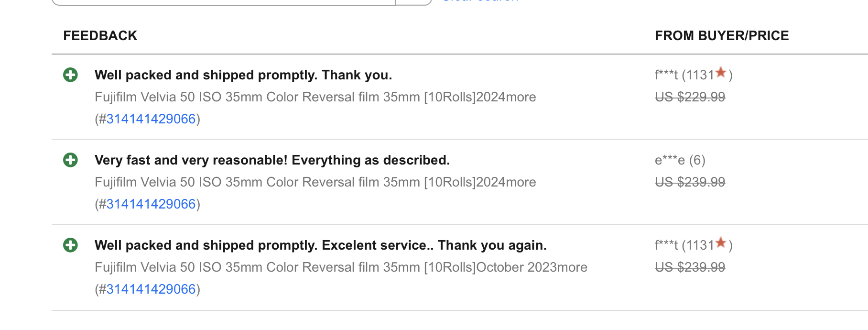Open item number link under October 2023 listing

[x=151, y=289]
